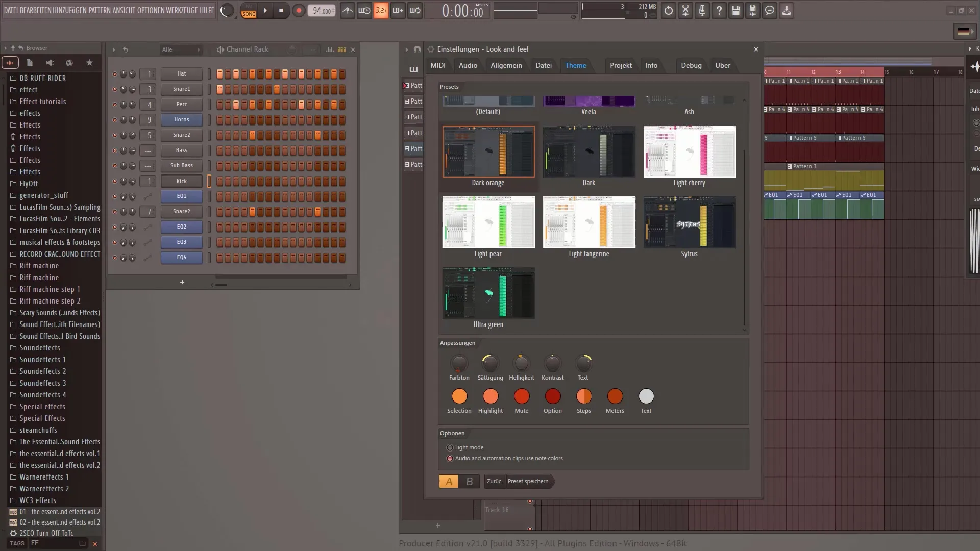
Task: Mute the Perc channel with its light
Action: click(x=115, y=105)
